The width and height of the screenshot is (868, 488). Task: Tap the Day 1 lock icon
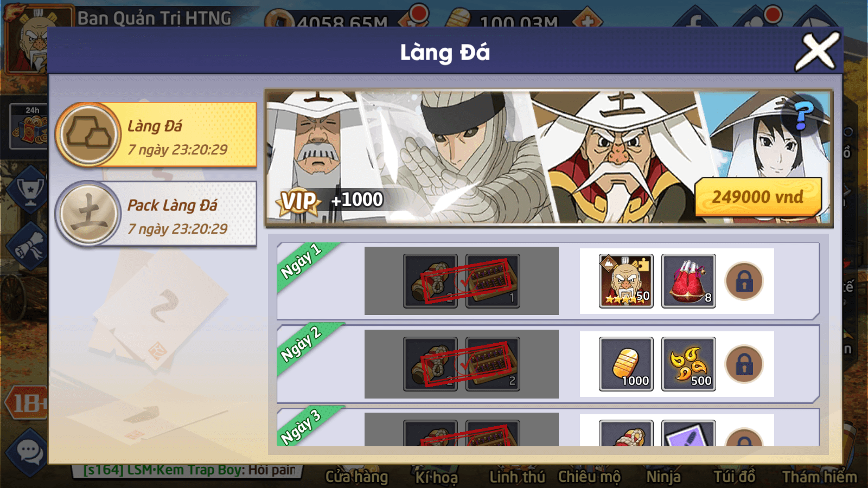[744, 281]
